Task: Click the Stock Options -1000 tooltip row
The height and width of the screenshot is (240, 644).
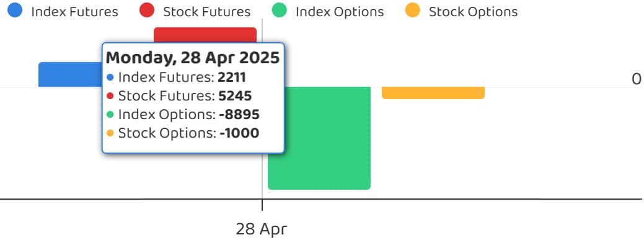Action: point(183,133)
